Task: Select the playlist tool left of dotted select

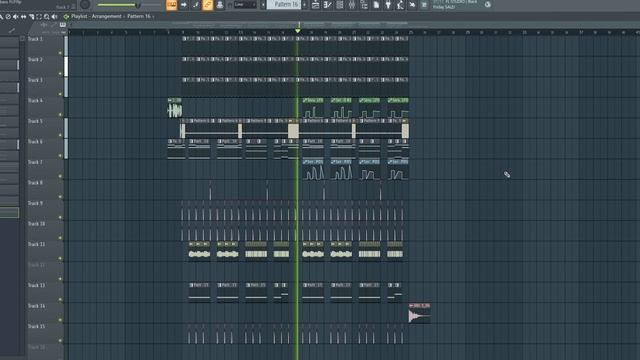Action: pos(31,17)
